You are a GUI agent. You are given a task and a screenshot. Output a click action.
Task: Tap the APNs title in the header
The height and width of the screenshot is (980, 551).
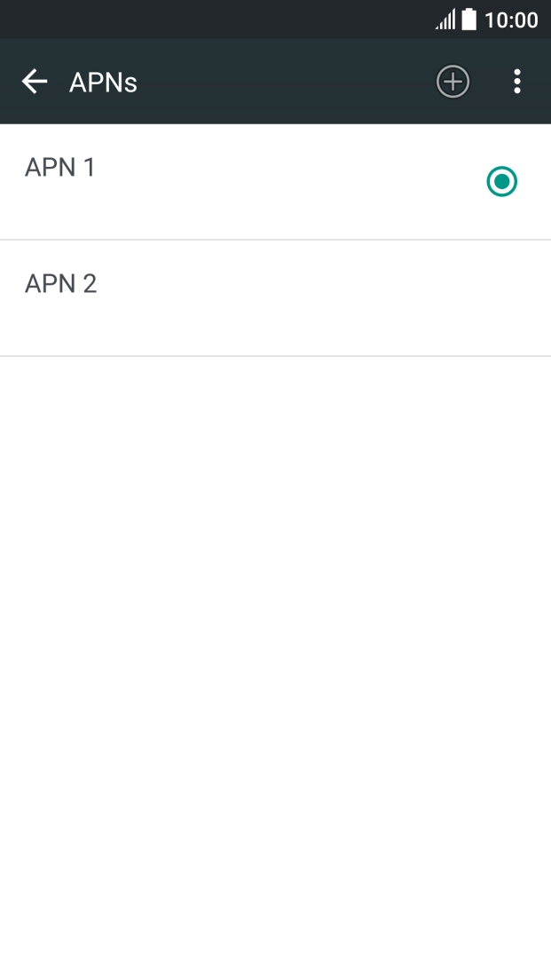103,82
